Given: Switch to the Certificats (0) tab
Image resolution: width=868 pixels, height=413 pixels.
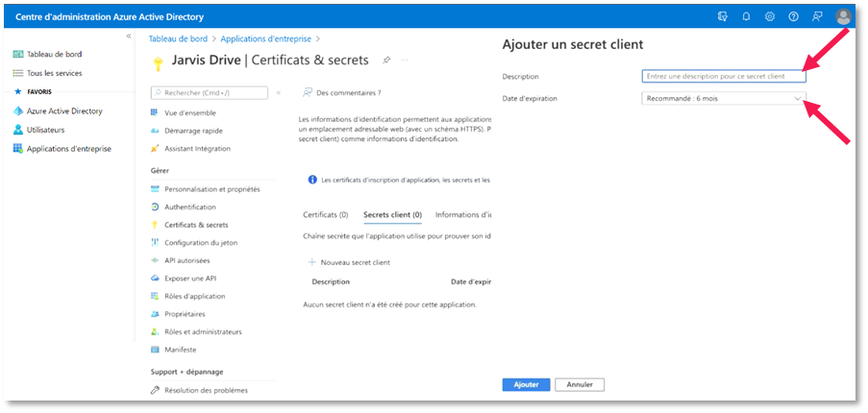Looking at the screenshot, I should 326,214.
